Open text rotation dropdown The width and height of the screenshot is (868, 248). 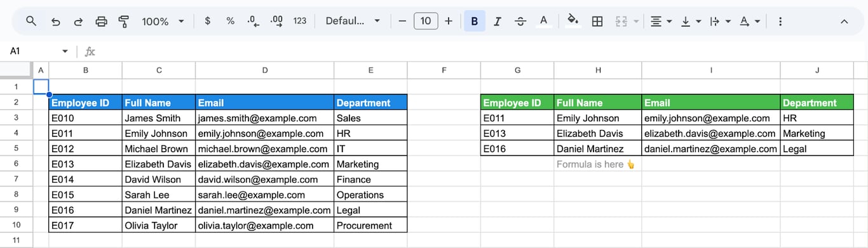point(749,21)
